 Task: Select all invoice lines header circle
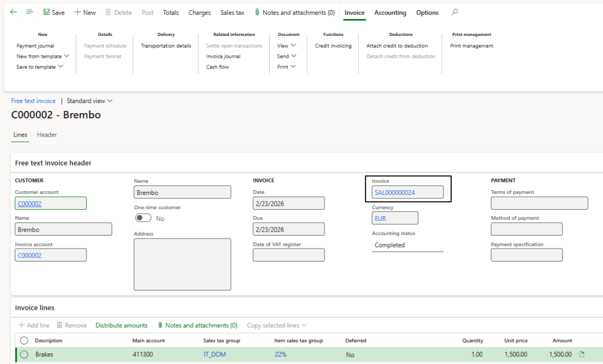(x=24, y=340)
